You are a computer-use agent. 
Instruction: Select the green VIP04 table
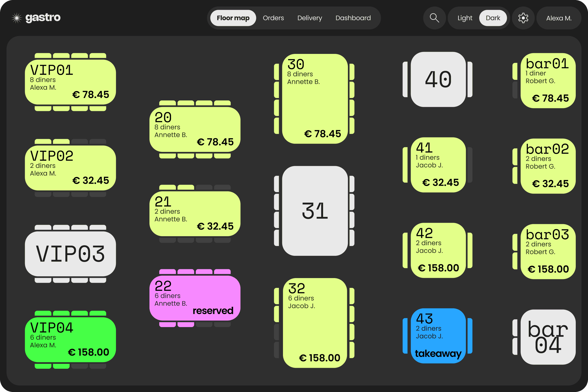click(x=70, y=340)
